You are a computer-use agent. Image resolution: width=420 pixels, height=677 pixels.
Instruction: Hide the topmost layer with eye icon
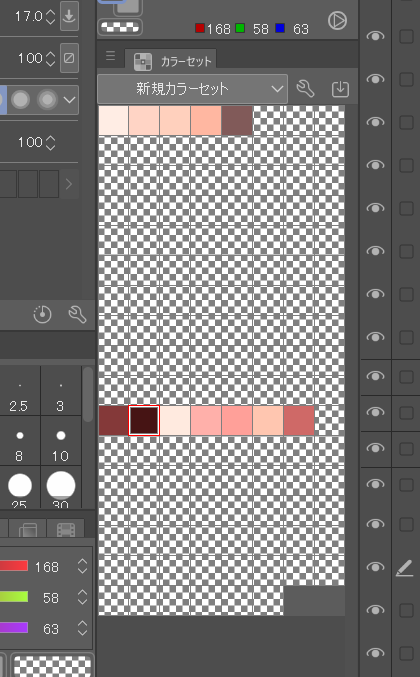[x=375, y=36]
